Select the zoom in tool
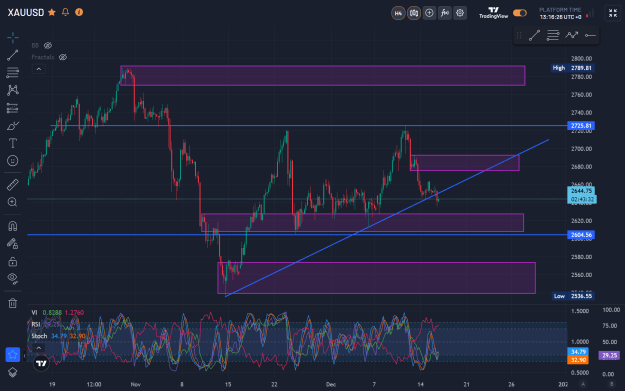The height and width of the screenshot is (391, 625). click(12, 202)
